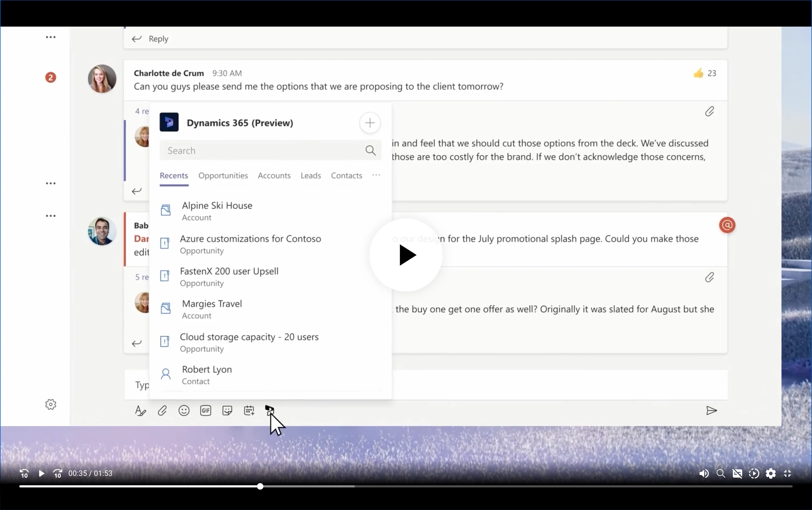Select the Robert Lyon contact
Screen dimensions: 812x510
coord(270,375)
